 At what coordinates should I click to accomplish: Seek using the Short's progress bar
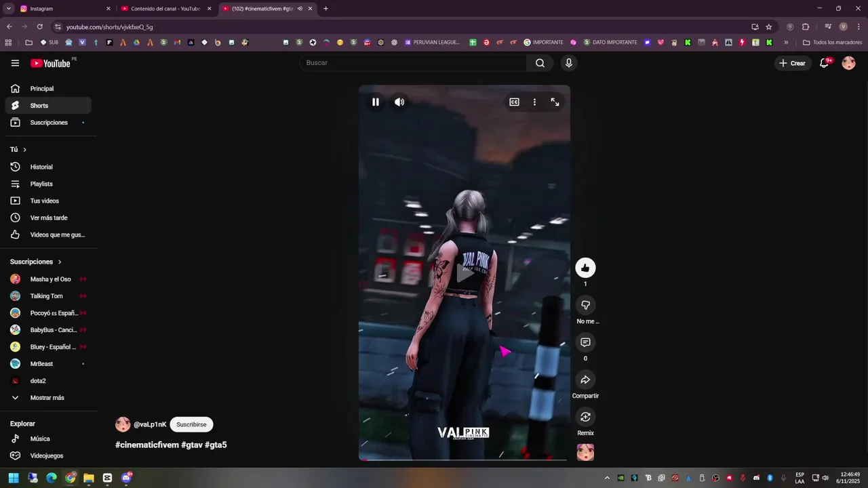[x=465, y=460]
